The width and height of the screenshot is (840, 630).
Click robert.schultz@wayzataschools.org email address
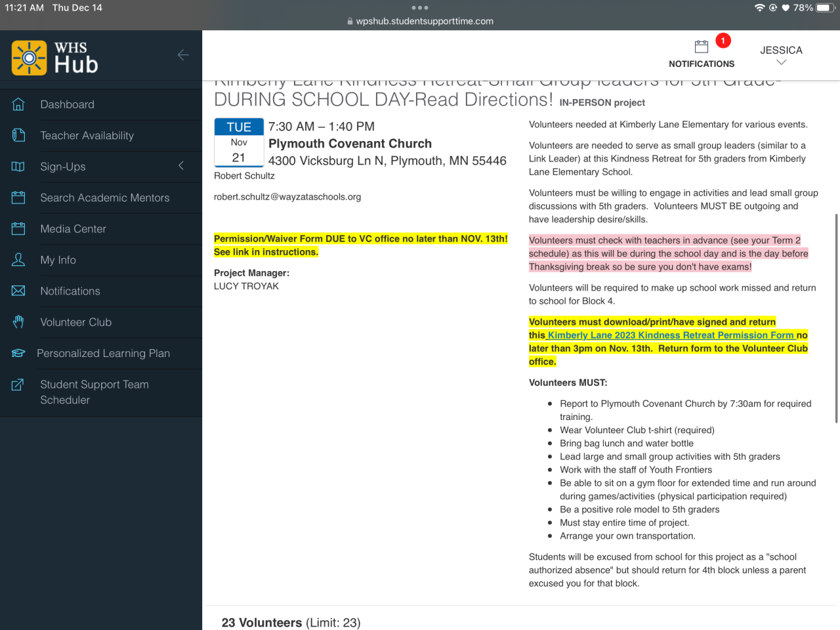click(x=287, y=197)
